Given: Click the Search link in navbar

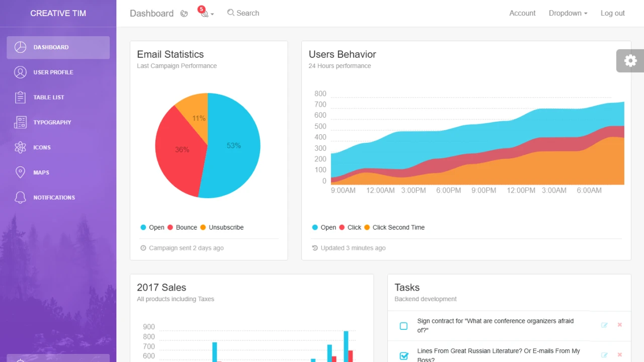Looking at the screenshot, I should tap(243, 13).
